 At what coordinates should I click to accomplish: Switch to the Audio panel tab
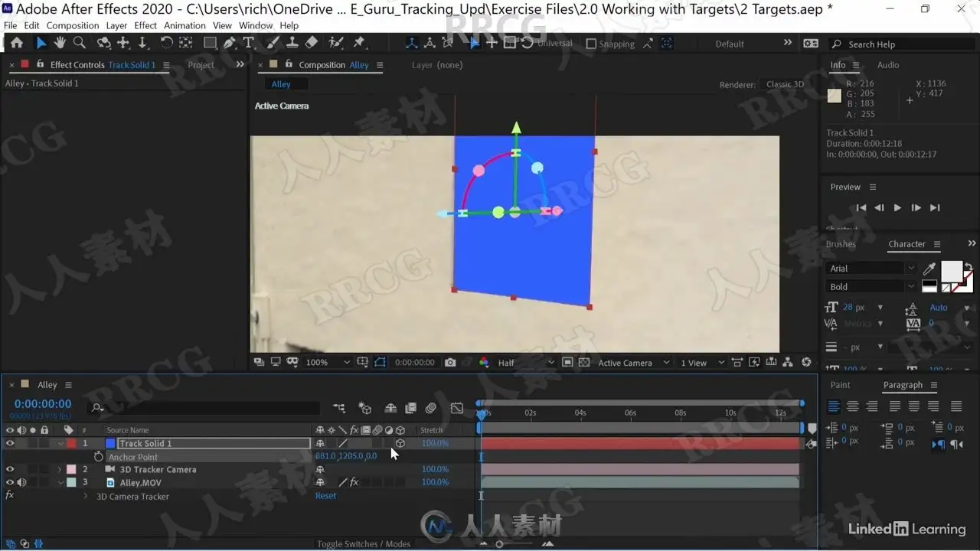pos(888,65)
